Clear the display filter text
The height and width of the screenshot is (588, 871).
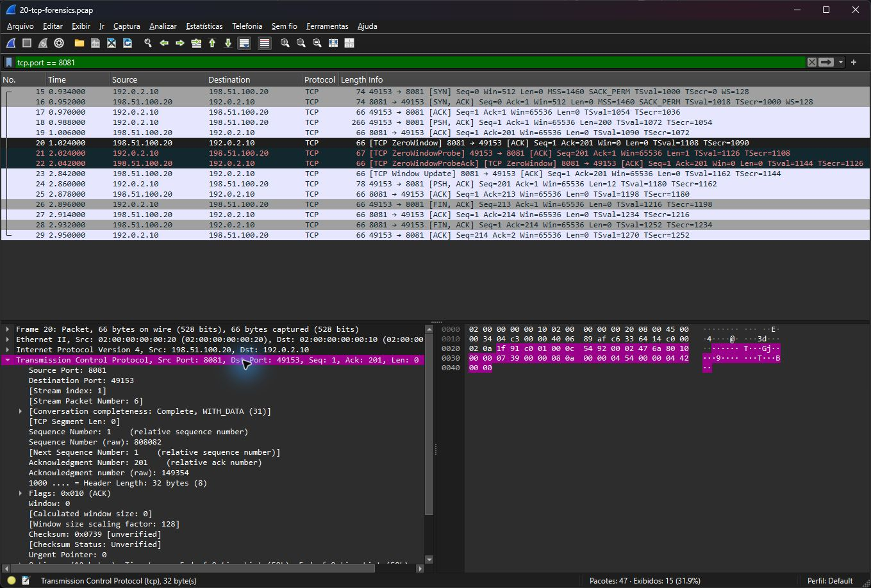point(812,62)
